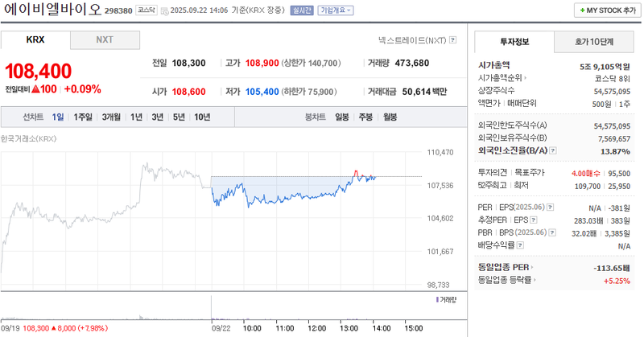Open the help icon next to 배당수익률
644x337 pixels.
click(520, 245)
